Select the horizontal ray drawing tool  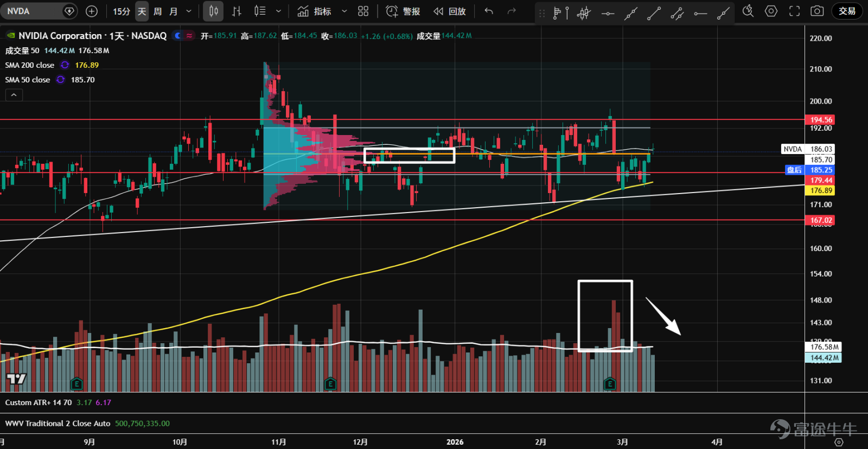pos(700,13)
